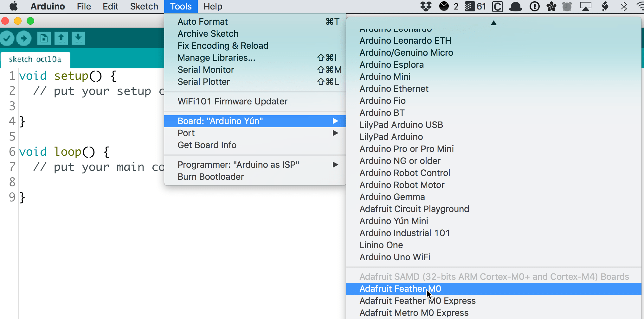Expand the Programmer submenu arrow
Image resolution: width=644 pixels, height=319 pixels.
335,165
